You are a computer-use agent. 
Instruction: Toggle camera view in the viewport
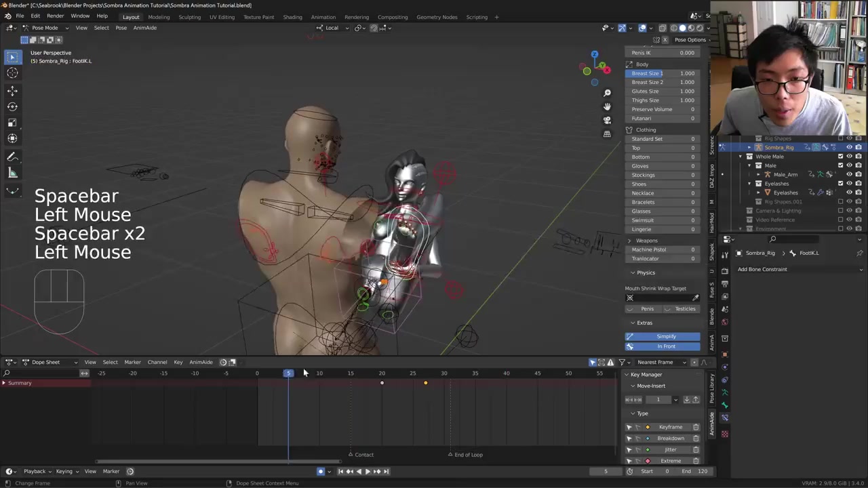[607, 120]
